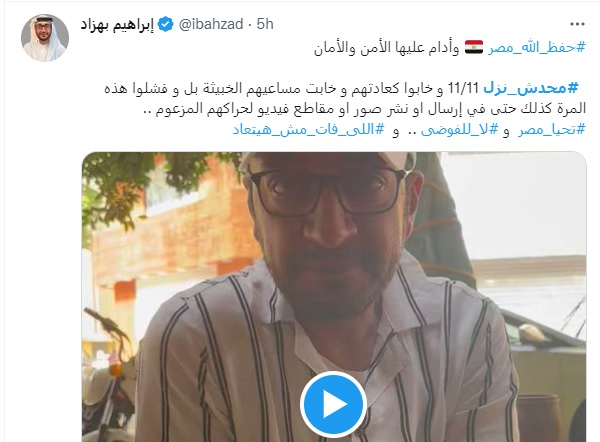Open hashtag #تحيا_مصر
This screenshot has width=600, height=442.
552,130
